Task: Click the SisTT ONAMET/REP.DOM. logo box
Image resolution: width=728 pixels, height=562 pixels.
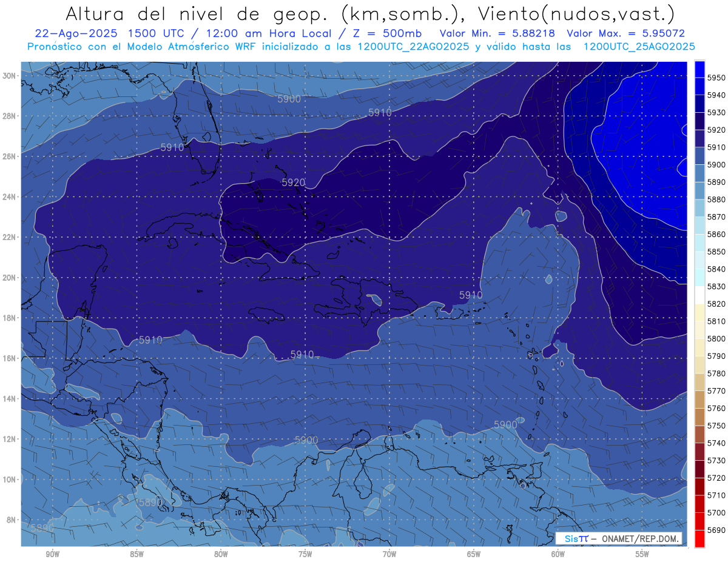Action: tap(618, 538)
